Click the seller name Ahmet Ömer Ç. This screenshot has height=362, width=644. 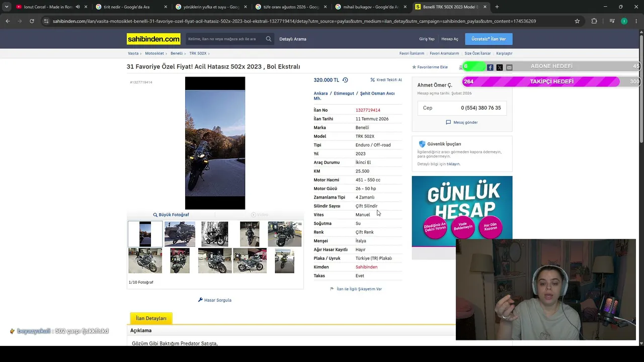pos(435,85)
